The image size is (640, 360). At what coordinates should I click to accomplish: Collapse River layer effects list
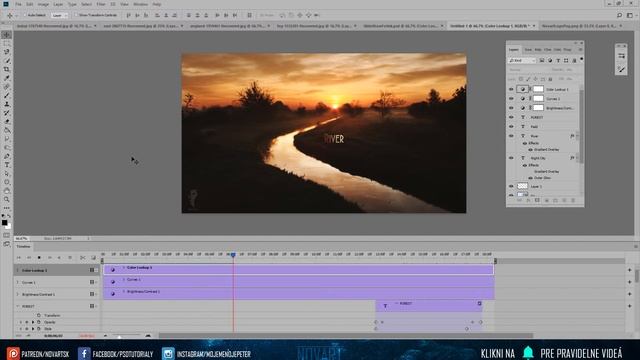tap(577, 136)
